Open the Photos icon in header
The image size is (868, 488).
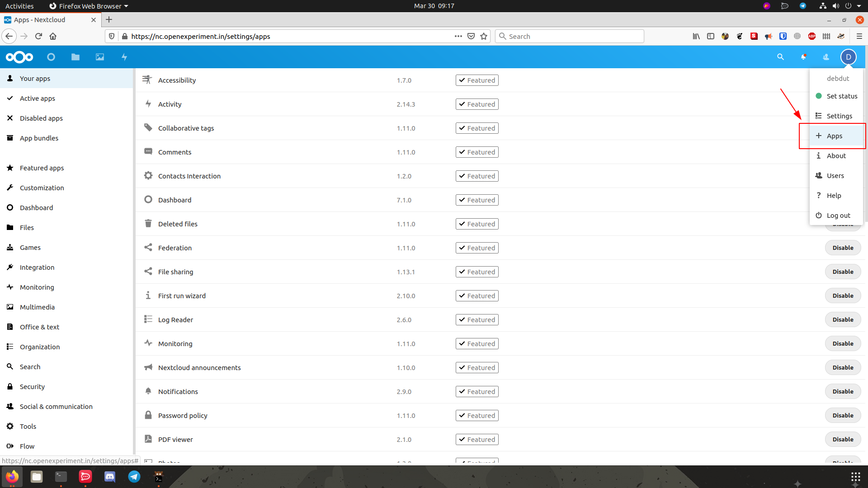pyautogui.click(x=100, y=57)
